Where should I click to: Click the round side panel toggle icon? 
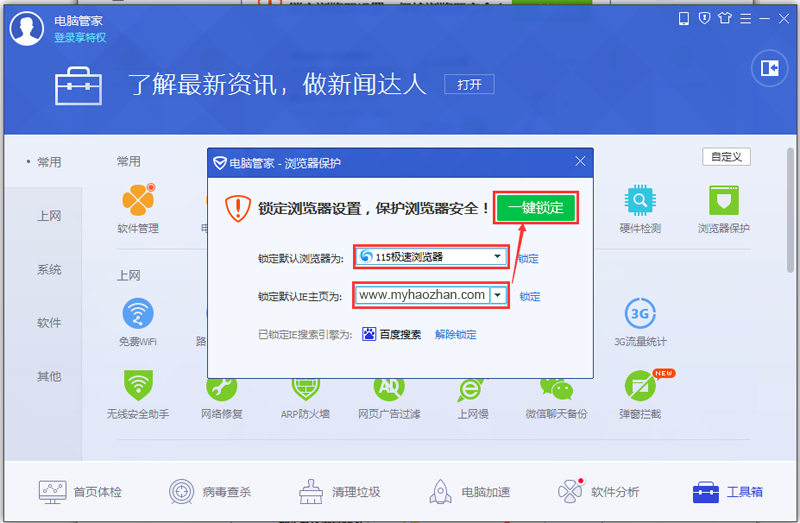pyautogui.click(x=769, y=68)
